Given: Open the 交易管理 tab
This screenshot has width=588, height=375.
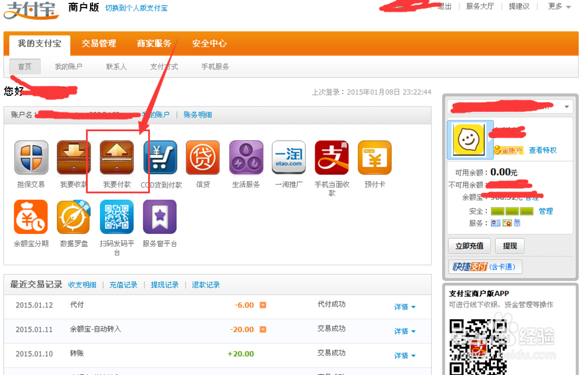Looking at the screenshot, I should coord(99,44).
